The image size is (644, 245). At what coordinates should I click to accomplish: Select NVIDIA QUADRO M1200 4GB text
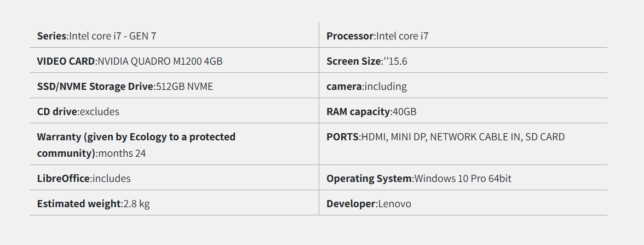click(160, 61)
